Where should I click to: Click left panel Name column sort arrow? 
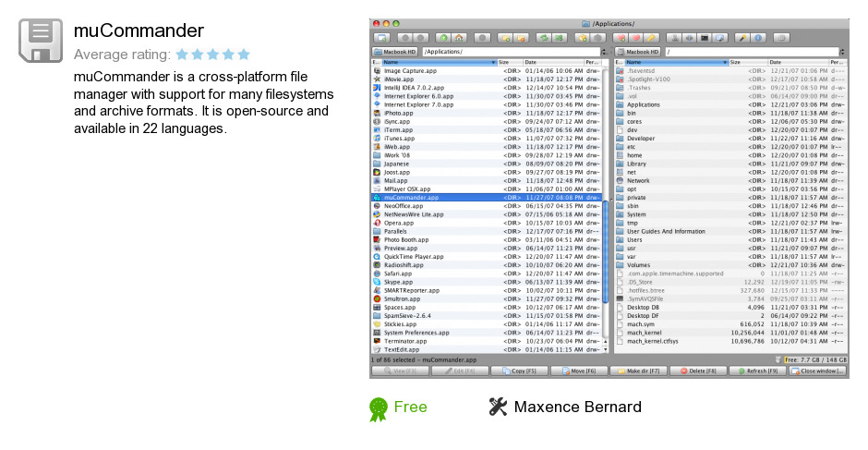click(x=493, y=63)
